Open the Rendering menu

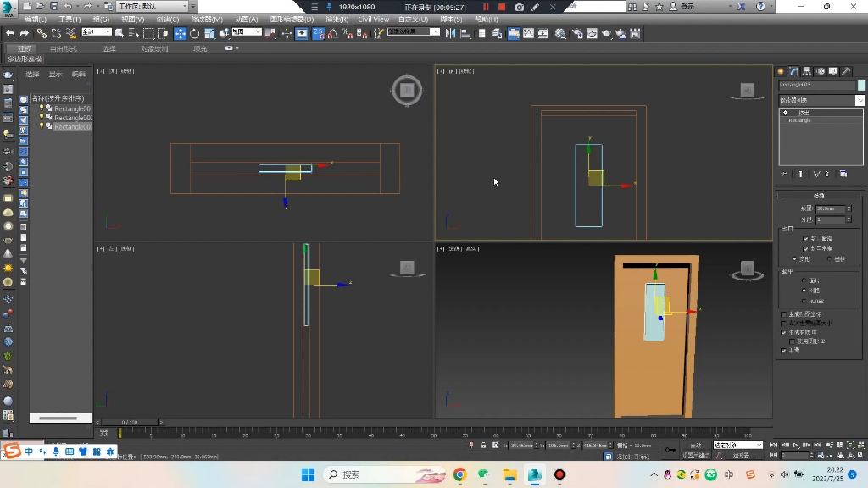(338, 19)
